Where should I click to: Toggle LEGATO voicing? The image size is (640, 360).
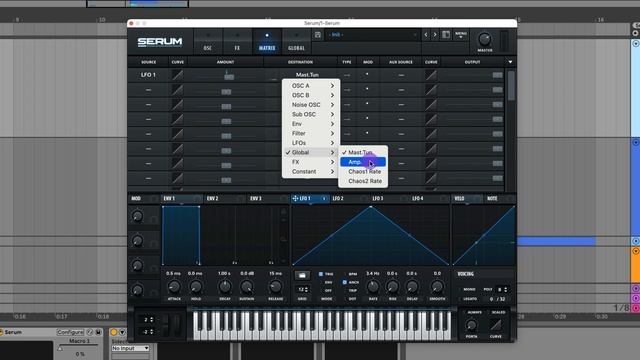click(x=470, y=299)
